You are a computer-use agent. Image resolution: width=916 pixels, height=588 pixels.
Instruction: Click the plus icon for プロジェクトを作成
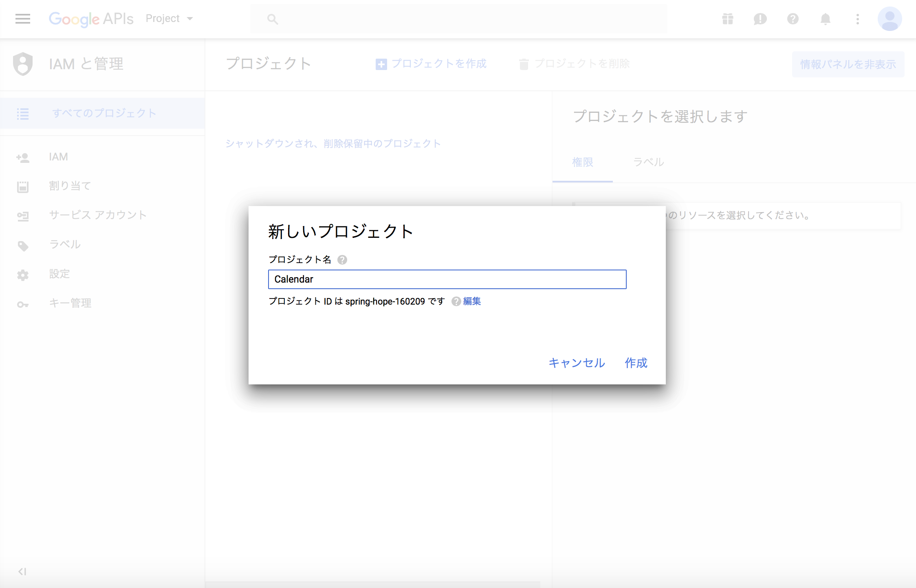pos(381,64)
